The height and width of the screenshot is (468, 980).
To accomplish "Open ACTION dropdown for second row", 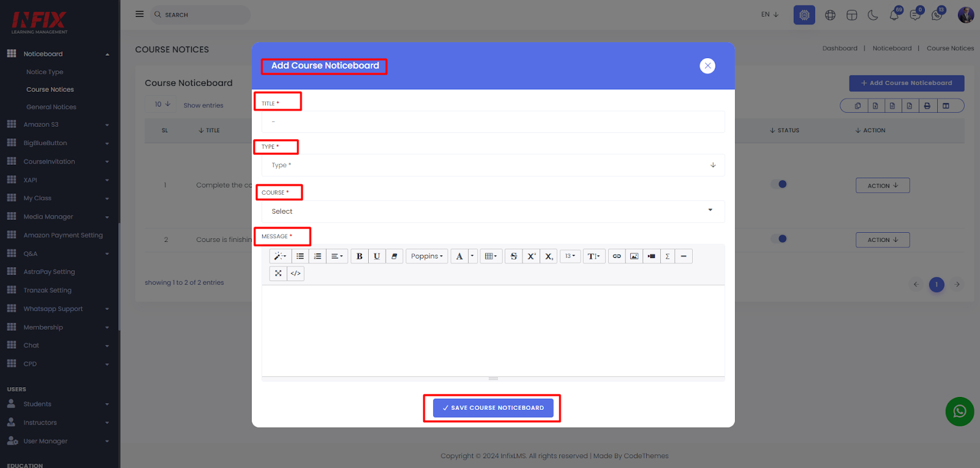I will click(883, 240).
